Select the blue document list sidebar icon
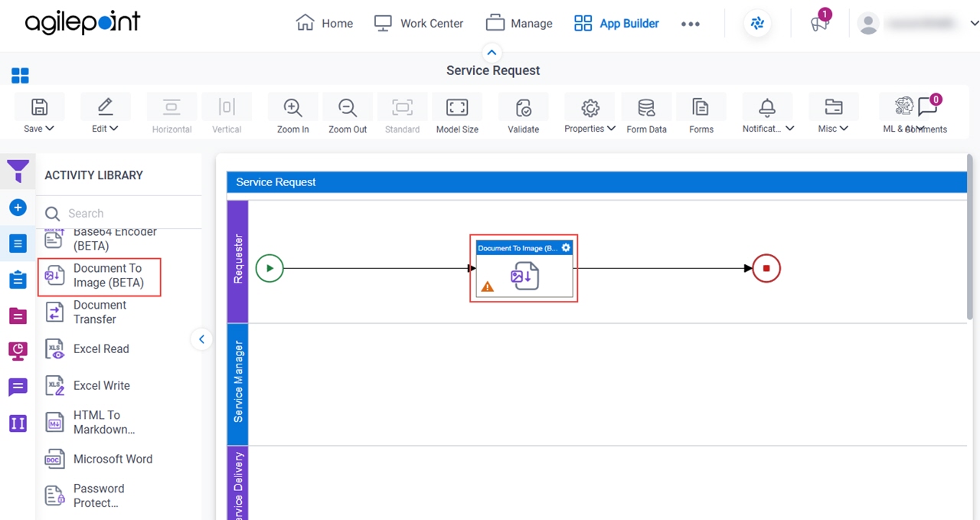This screenshot has height=520, width=980. 18,244
